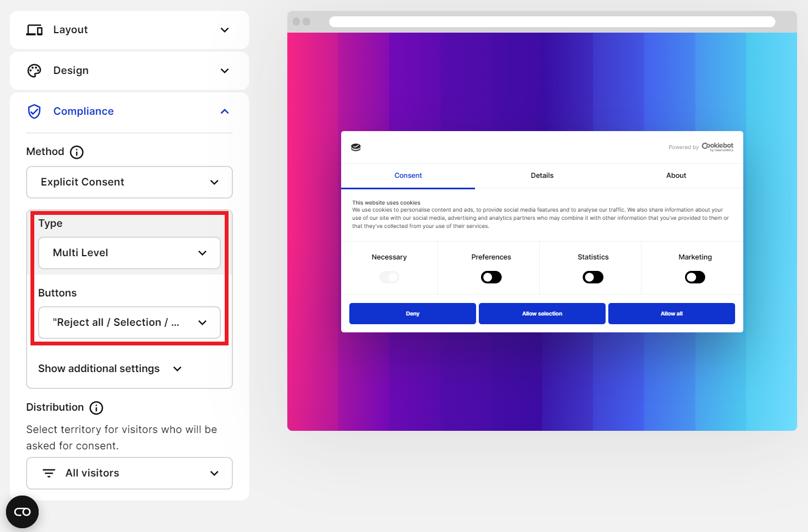Screen dimensions: 808x532
Task: Click the Layout devices icon
Action: click(34, 30)
